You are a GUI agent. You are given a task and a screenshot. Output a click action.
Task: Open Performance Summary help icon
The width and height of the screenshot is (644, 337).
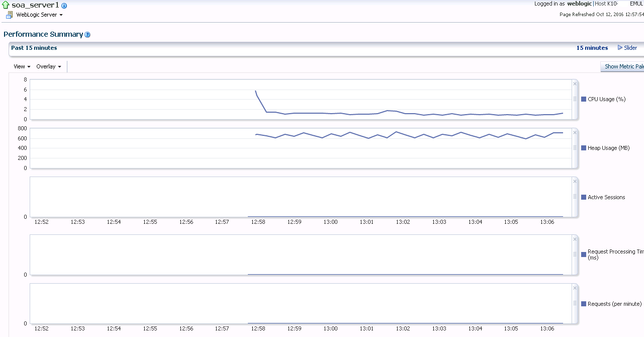tap(87, 35)
